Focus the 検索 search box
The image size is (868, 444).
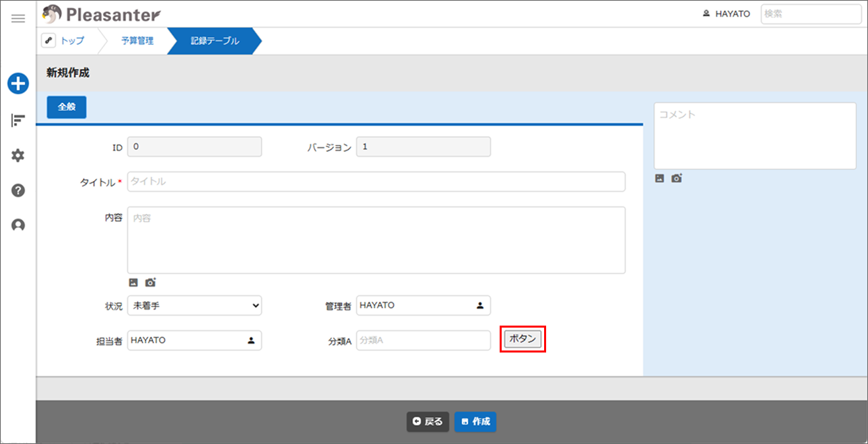pyautogui.click(x=811, y=14)
